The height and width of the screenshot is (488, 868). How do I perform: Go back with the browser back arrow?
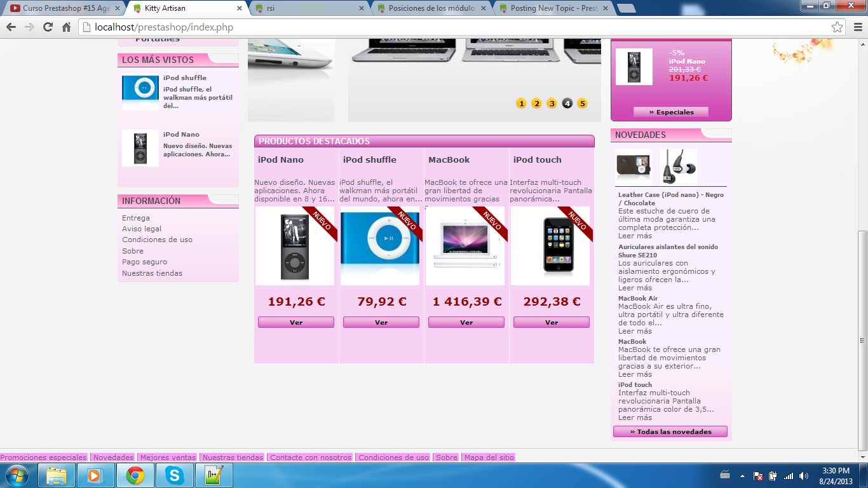pos(11,27)
